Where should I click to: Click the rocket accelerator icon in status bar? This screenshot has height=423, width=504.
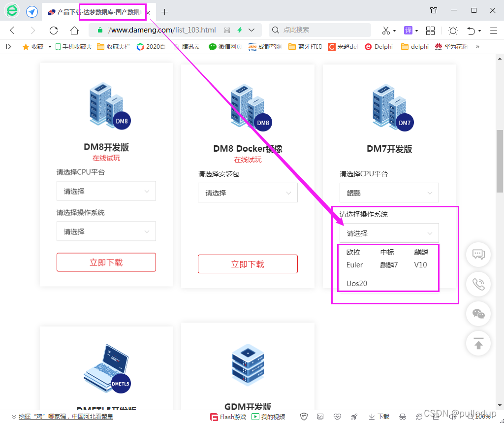click(x=354, y=417)
